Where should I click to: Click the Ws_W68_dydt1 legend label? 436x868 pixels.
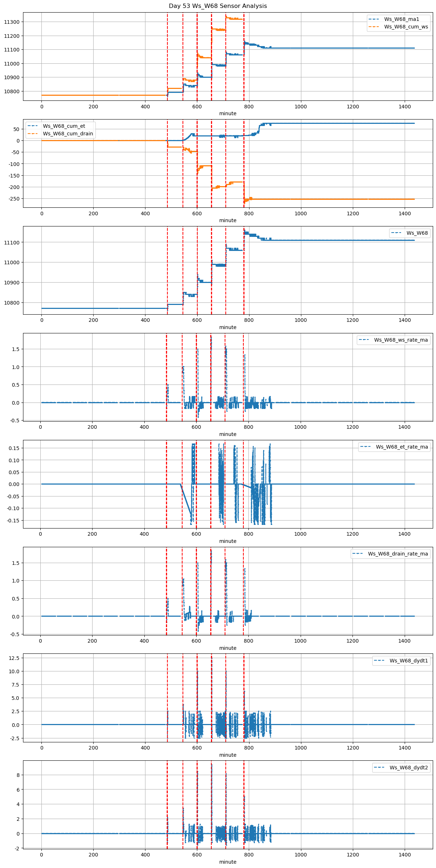pyautogui.click(x=409, y=661)
